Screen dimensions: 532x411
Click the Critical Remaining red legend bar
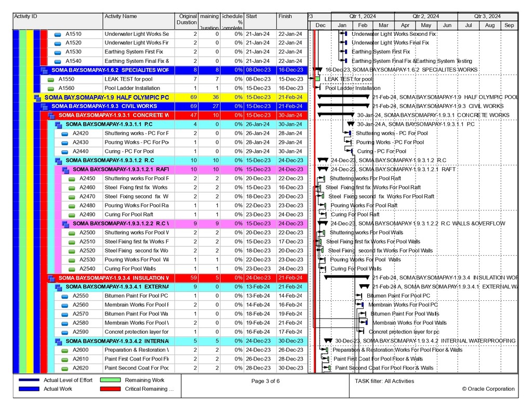coord(111,389)
